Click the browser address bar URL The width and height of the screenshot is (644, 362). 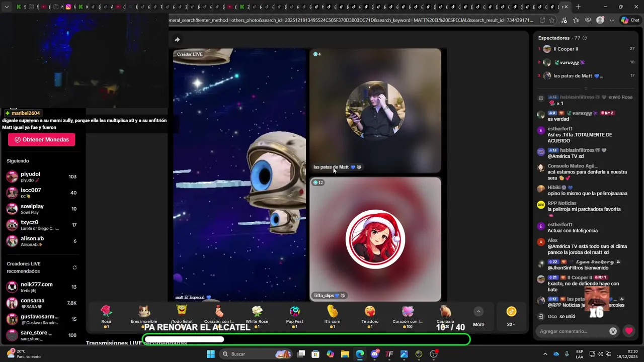pos(350,20)
